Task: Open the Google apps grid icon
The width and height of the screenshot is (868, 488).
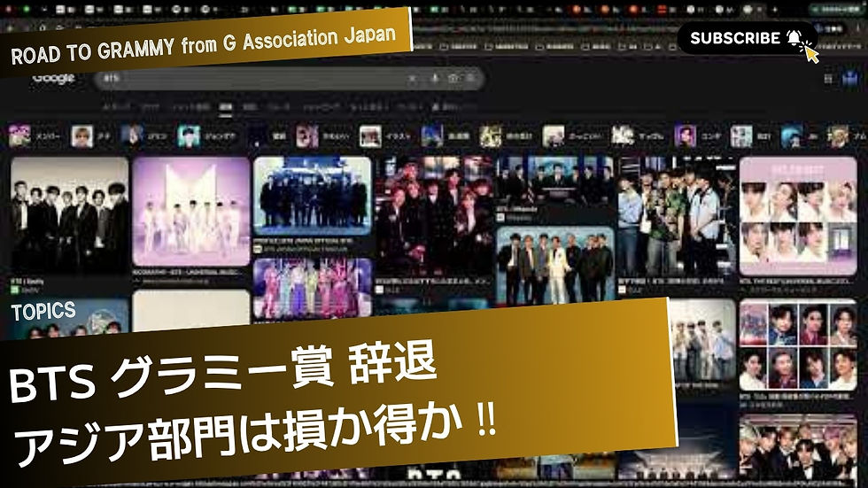Action: click(x=828, y=79)
